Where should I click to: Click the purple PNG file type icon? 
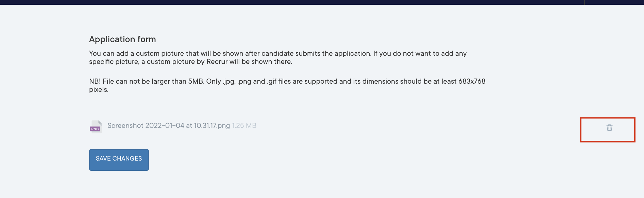(96, 127)
